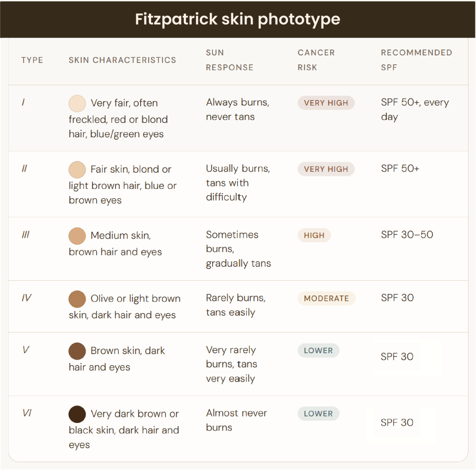This screenshot has width=476, height=470.
Task: Select the Sun Response column header
Action: [229, 60]
